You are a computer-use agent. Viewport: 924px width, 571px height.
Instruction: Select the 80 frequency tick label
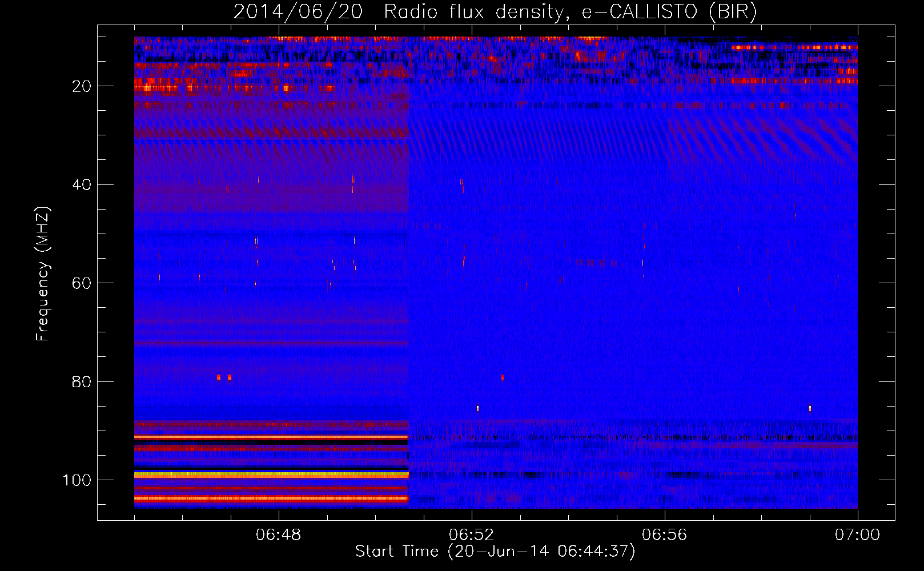pyautogui.click(x=82, y=381)
